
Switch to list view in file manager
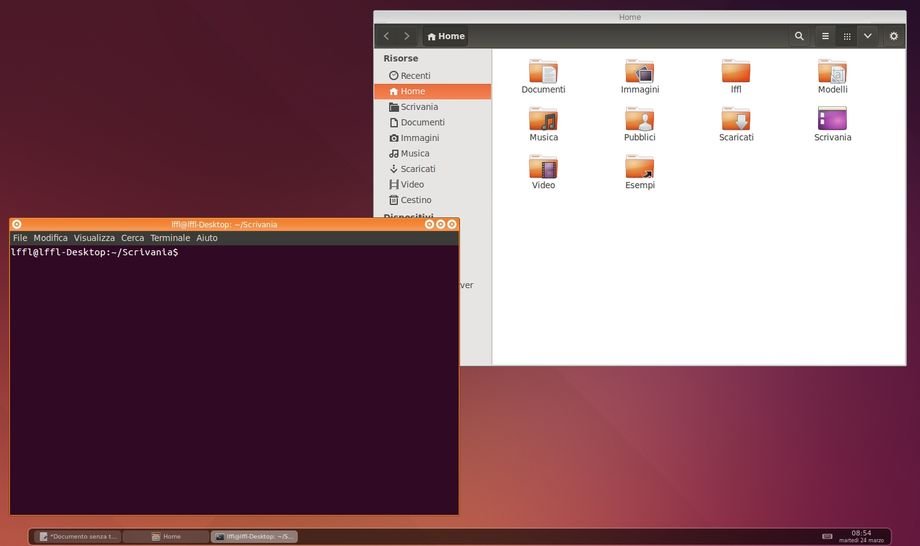(x=825, y=36)
